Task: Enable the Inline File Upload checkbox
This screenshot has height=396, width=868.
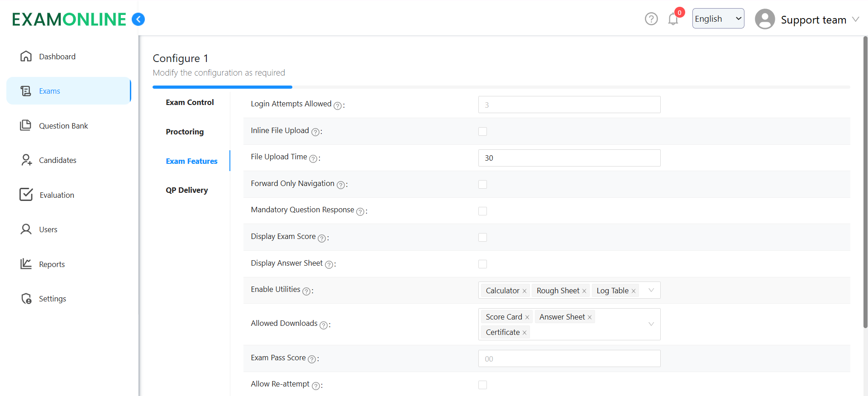Action: click(x=482, y=131)
